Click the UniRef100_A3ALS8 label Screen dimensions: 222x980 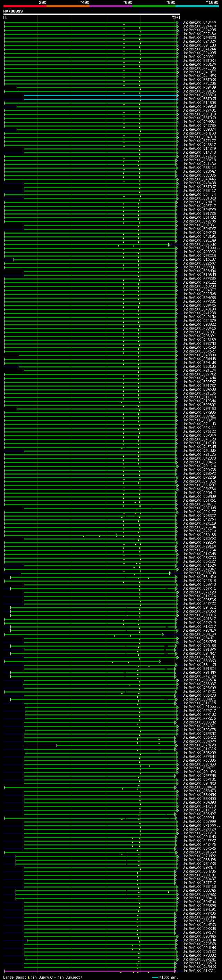tap(199, 535)
